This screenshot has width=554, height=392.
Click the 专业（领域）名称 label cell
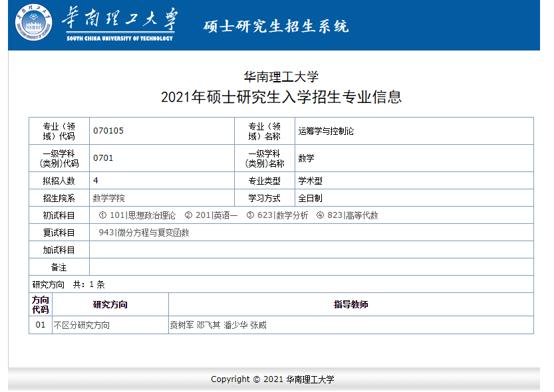click(265, 132)
